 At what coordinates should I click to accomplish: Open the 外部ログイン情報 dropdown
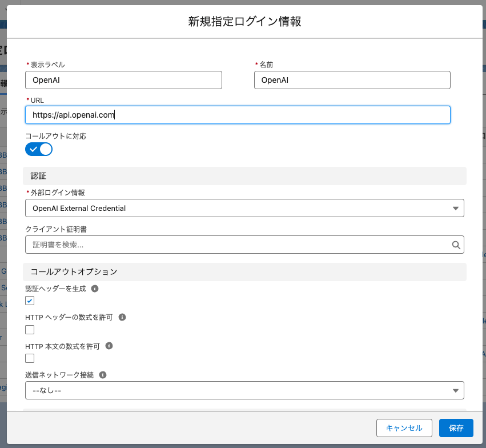[x=244, y=208]
